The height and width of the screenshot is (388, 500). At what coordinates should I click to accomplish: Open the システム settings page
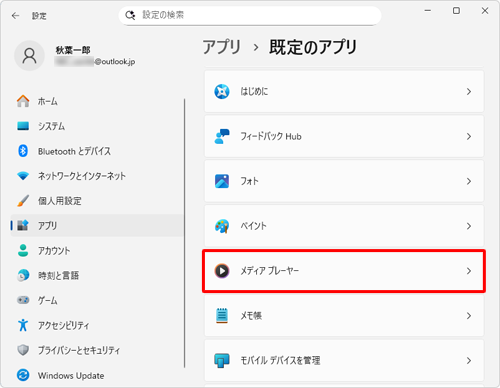tap(97, 126)
